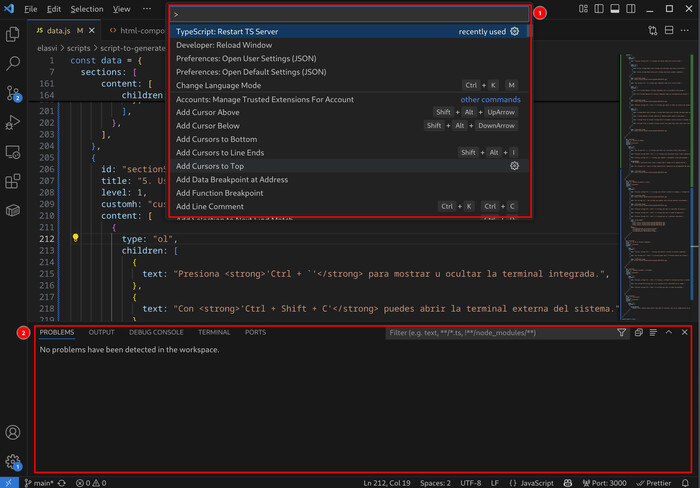Open notifications bell in status bar
This screenshot has width=700, height=488.
click(x=685, y=483)
